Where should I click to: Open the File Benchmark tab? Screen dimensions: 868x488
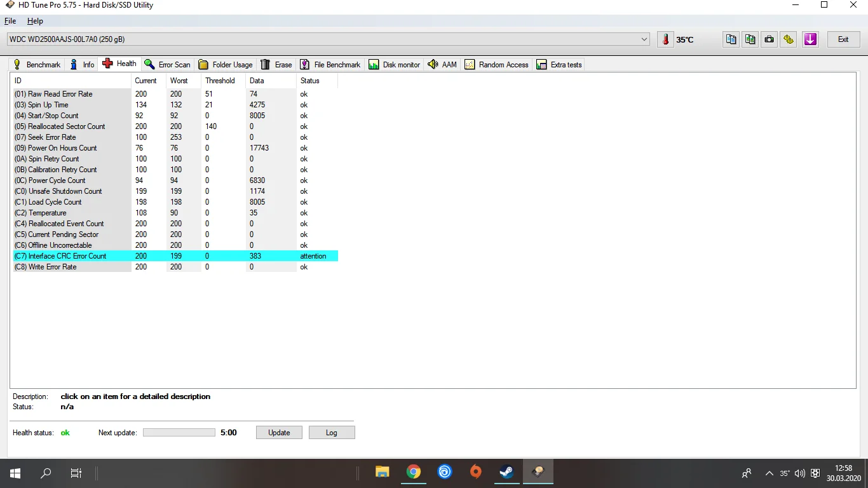click(330, 65)
